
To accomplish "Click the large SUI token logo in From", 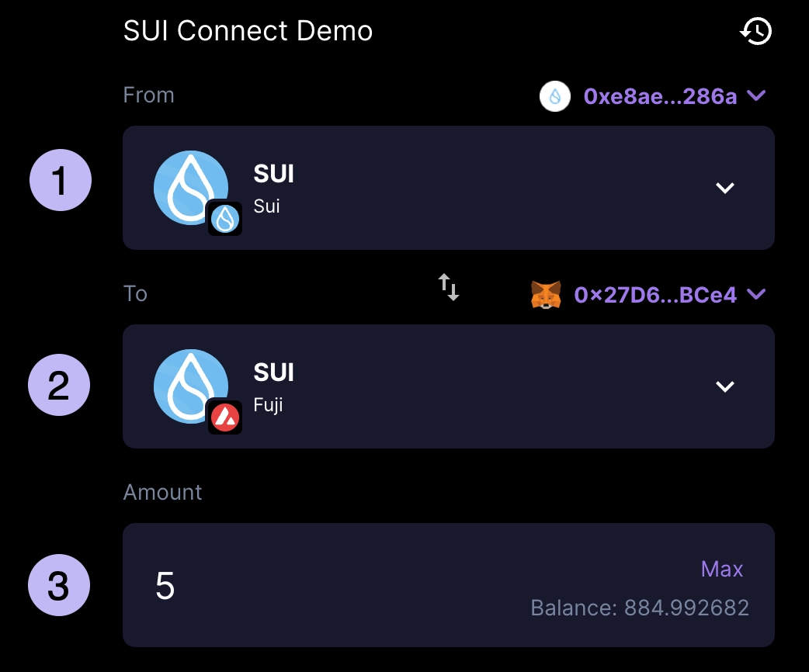I will (x=191, y=188).
